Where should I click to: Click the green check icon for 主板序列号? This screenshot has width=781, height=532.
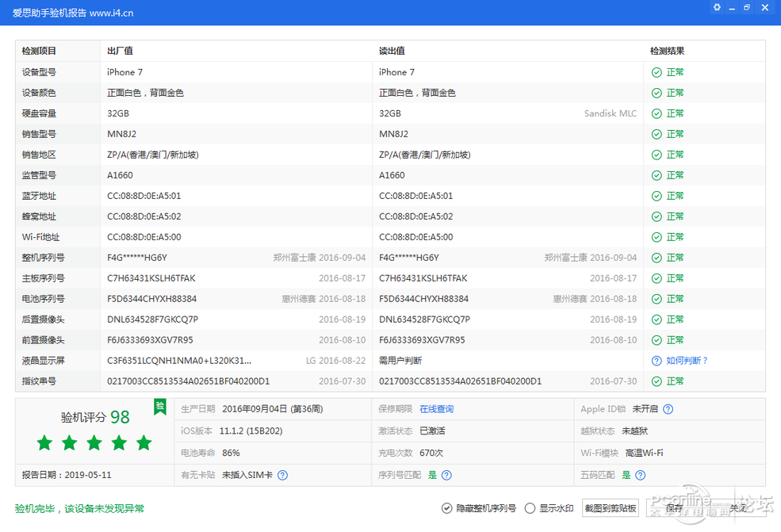pos(657,278)
